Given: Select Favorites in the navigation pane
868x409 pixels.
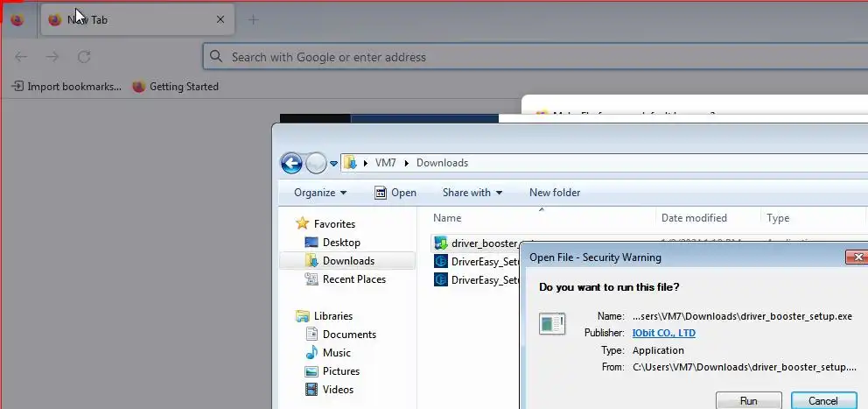Looking at the screenshot, I should (334, 224).
